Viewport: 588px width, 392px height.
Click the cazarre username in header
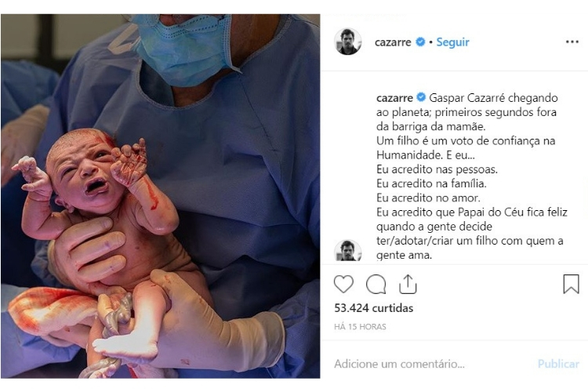point(393,42)
